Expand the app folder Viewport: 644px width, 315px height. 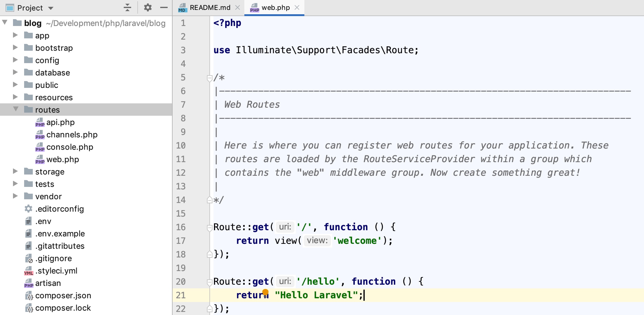click(x=15, y=35)
